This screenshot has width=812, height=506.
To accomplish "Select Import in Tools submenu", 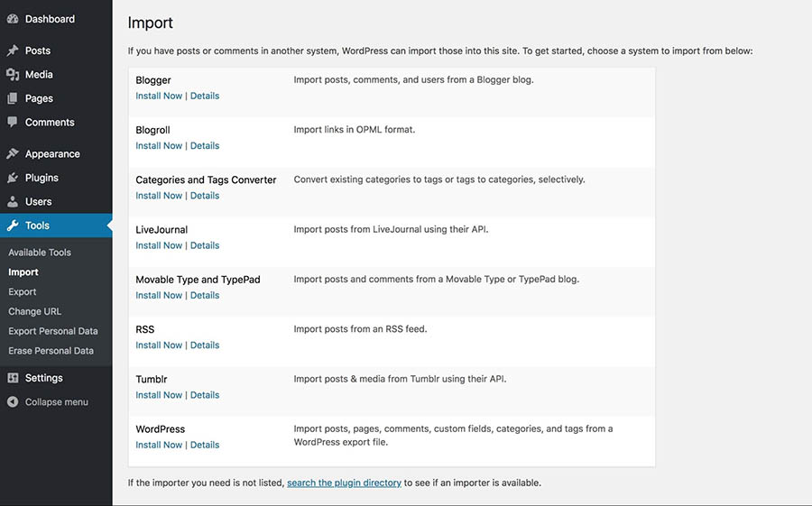I will (23, 271).
